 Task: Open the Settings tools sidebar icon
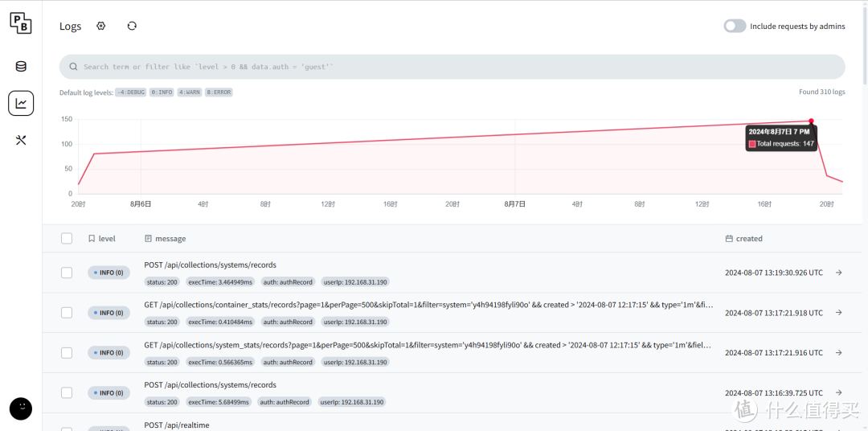[x=20, y=140]
